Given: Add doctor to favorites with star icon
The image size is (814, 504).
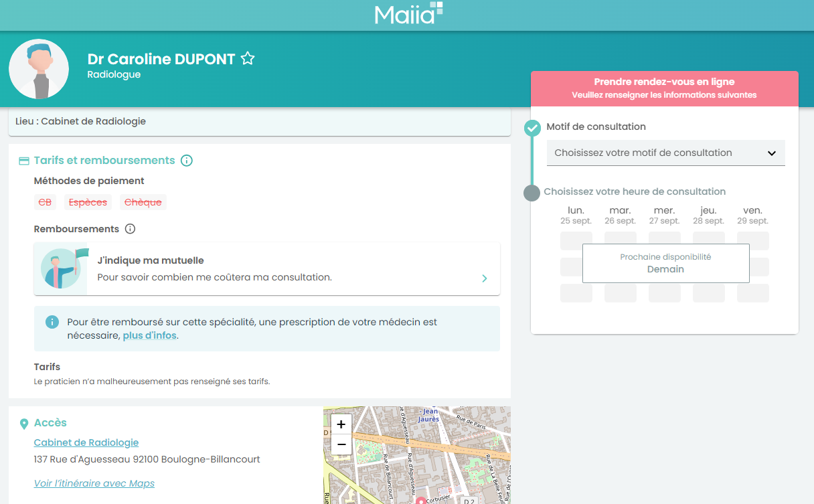Looking at the screenshot, I should [x=248, y=59].
